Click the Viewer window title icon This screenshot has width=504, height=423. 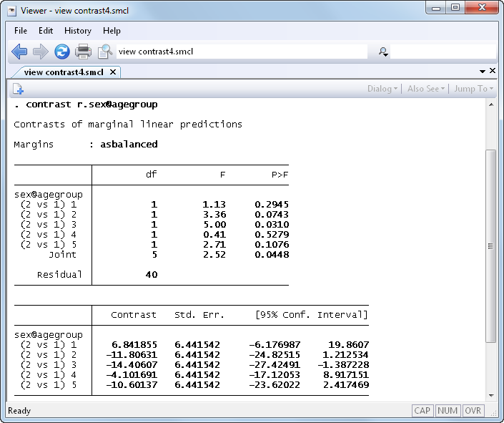tap(12, 11)
